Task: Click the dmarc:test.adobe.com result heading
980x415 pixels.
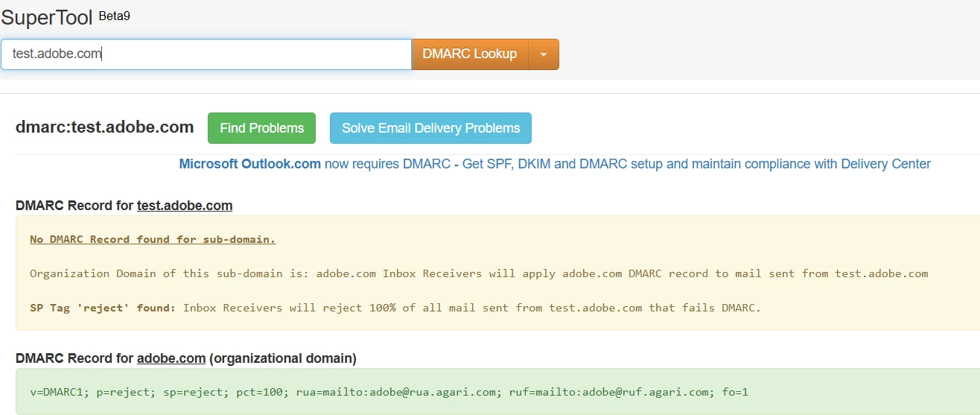Action: point(104,127)
